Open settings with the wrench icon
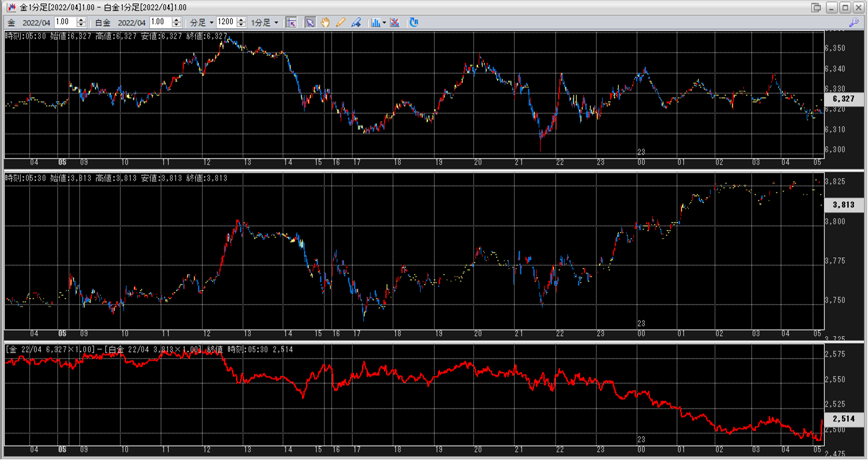The image size is (868, 460). (x=853, y=22)
